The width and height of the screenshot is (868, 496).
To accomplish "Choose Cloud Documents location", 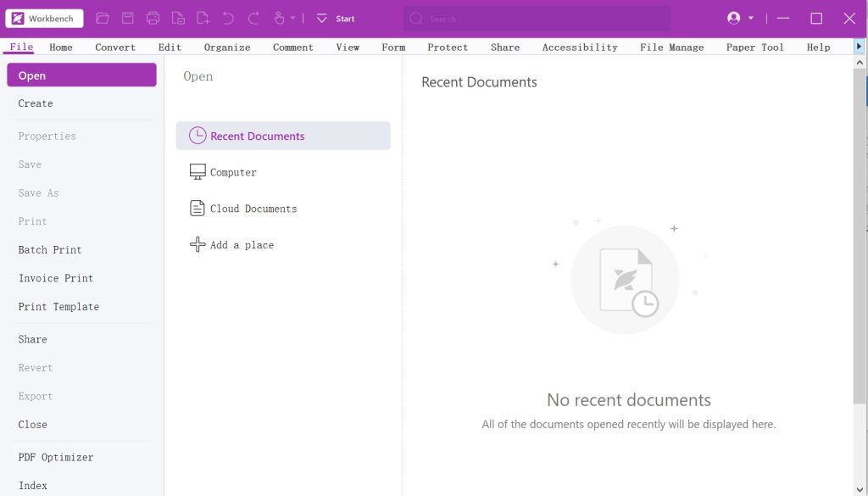I will [253, 209].
